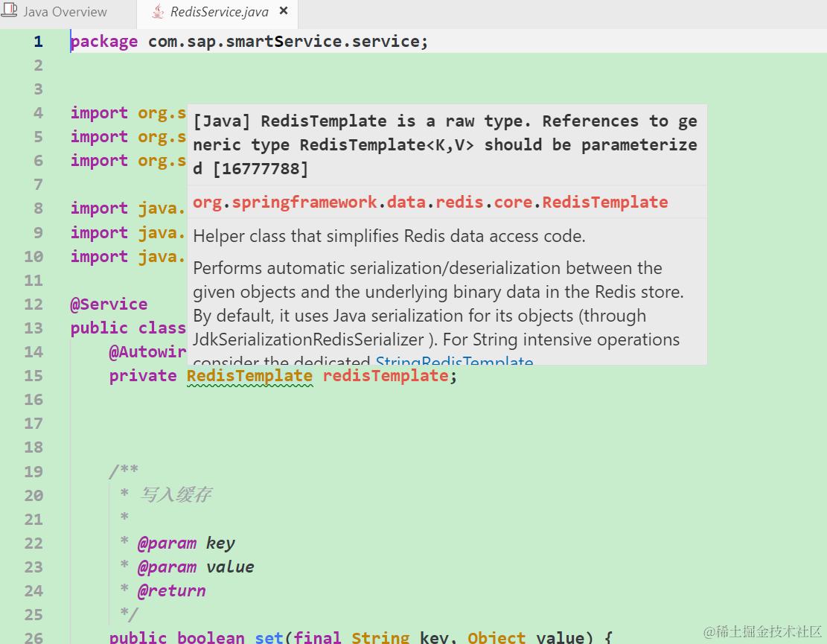Click the Java file icon on RedisService tab

[157, 11]
